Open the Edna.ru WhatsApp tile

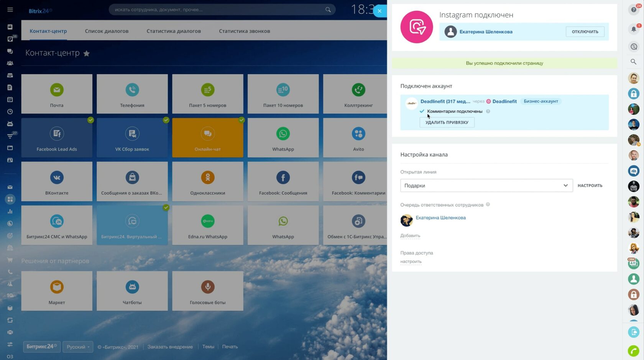pos(208,225)
